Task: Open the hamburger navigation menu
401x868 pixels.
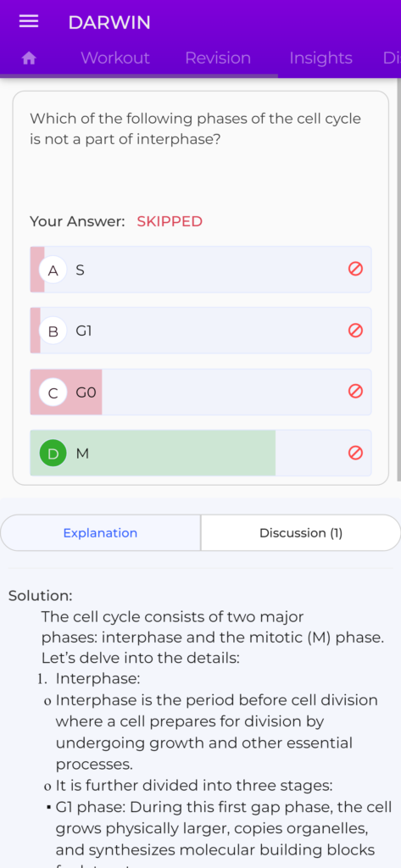Action: coord(29,21)
